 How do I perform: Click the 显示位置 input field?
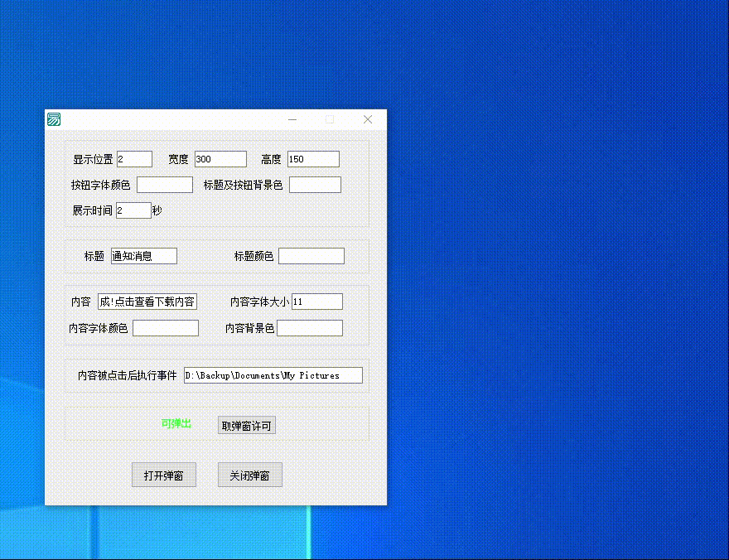(x=134, y=159)
